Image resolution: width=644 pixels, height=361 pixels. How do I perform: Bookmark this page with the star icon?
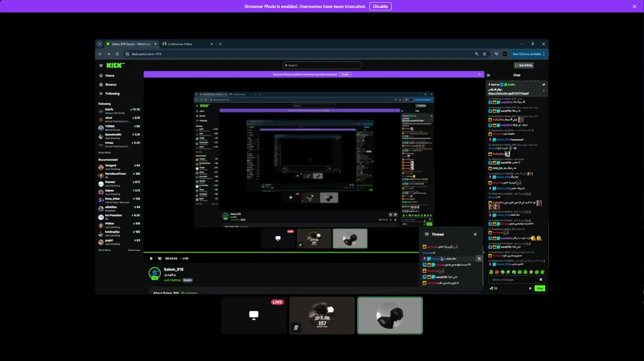[x=485, y=54]
